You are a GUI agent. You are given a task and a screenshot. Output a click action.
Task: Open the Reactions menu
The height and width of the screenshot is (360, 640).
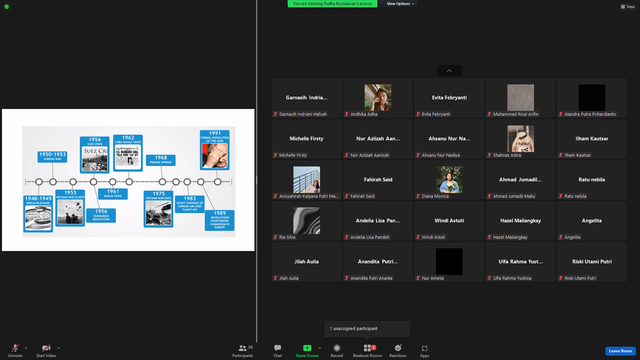(398, 350)
